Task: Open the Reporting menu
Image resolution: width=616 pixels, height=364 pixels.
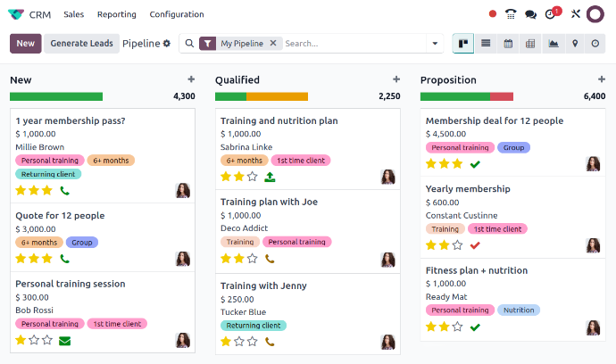Action: coord(116,14)
